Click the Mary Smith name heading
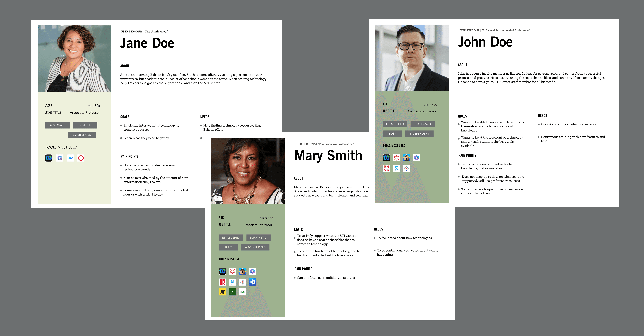This screenshot has height=336, width=644. point(328,155)
